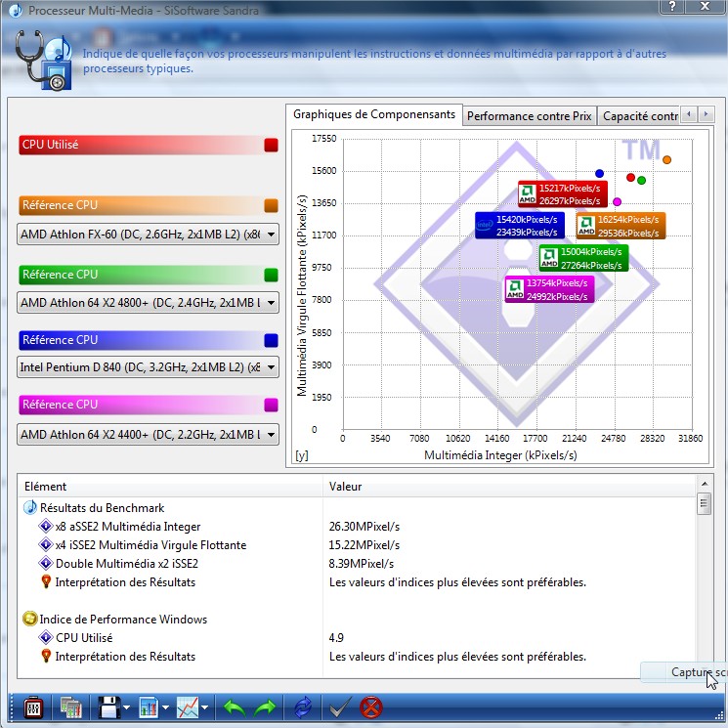Click the orange 16254kPixels/s AMD chart label

tap(621, 226)
